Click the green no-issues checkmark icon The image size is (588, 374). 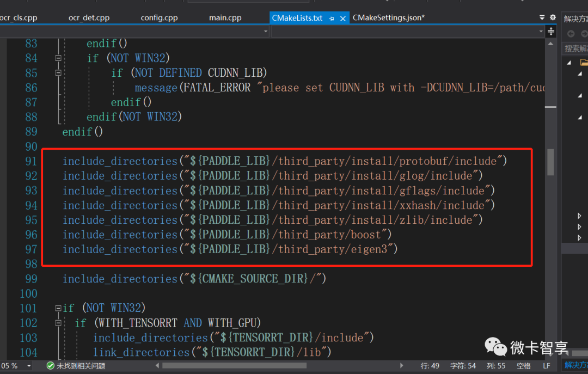(x=50, y=365)
